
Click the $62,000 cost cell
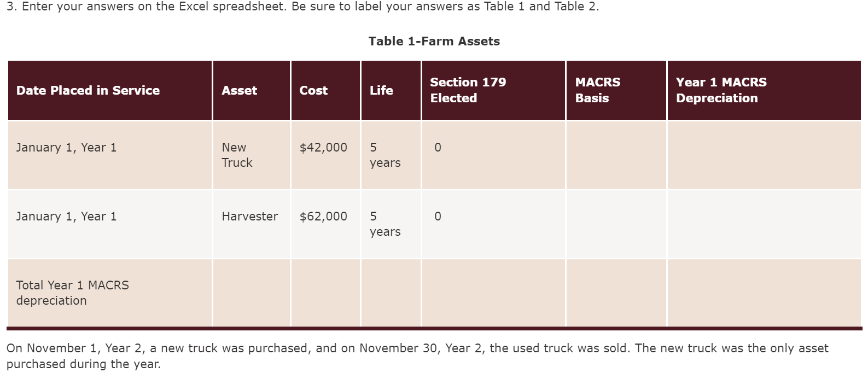point(325,224)
